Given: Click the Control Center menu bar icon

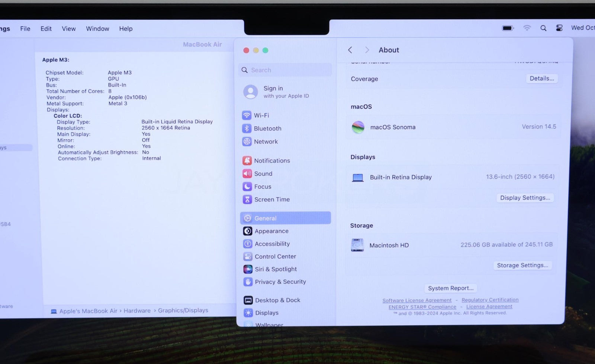Looking at the screenshot, I should [x=559, y=28].
